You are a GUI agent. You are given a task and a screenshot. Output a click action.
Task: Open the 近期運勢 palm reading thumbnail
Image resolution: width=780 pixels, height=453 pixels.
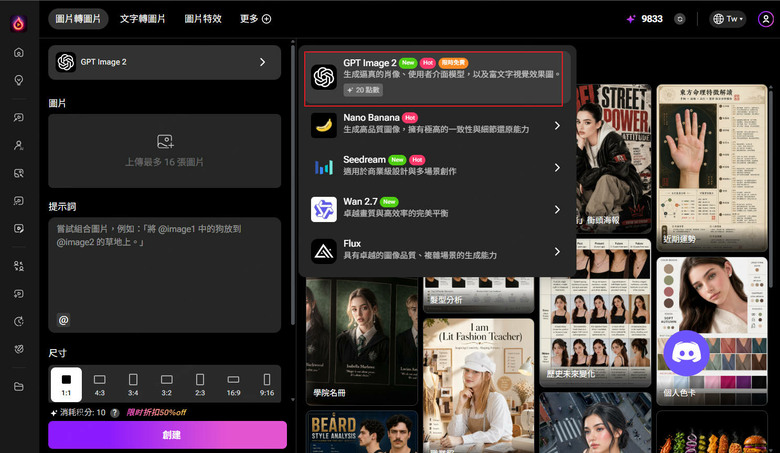point(712,168)
